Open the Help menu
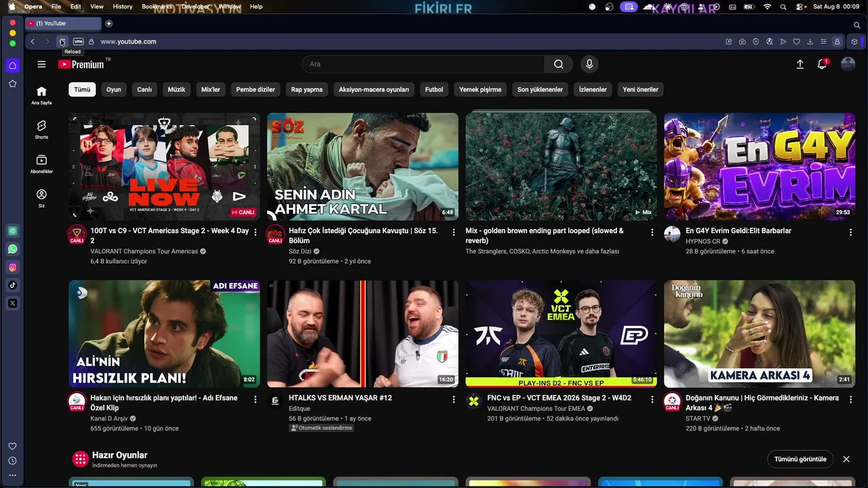868x488 pixels. click(x=256, y=7)
